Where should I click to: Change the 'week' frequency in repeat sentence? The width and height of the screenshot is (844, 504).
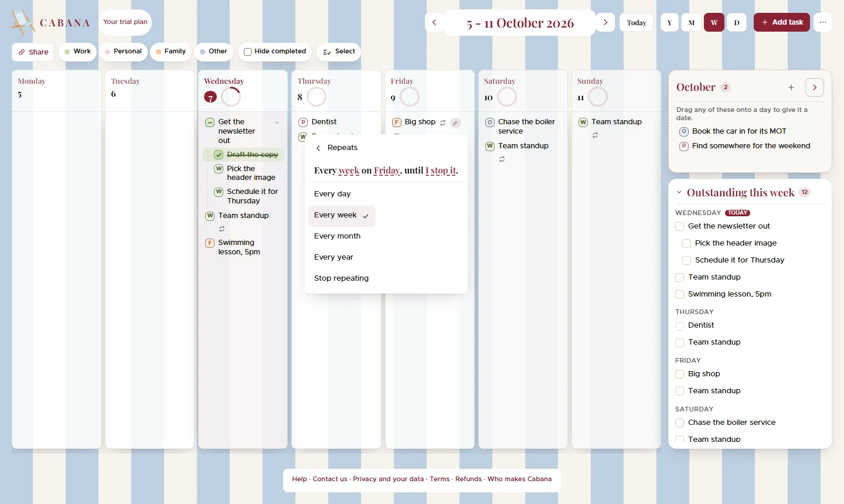[349, 171]
